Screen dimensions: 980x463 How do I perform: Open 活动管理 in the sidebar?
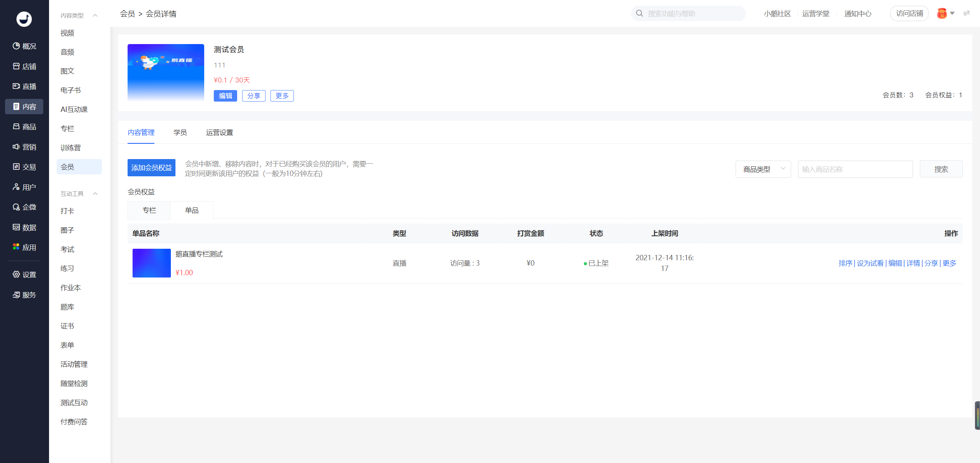(74, 364)
